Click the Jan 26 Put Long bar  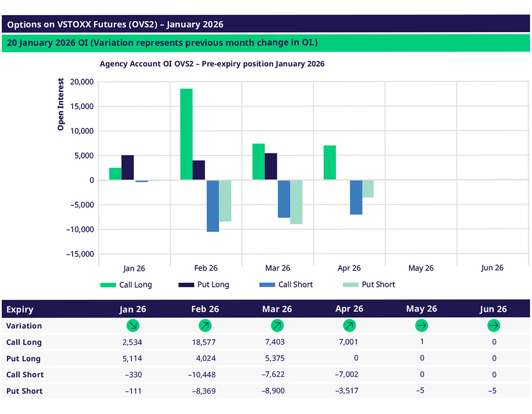click(127, 167)
